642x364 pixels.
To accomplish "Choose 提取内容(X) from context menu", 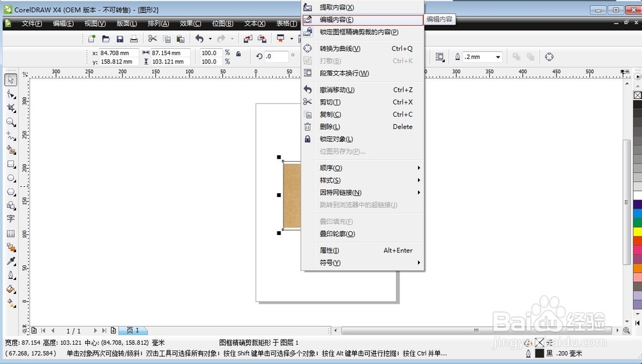I will pyautogui.click(x=362, y=7).
